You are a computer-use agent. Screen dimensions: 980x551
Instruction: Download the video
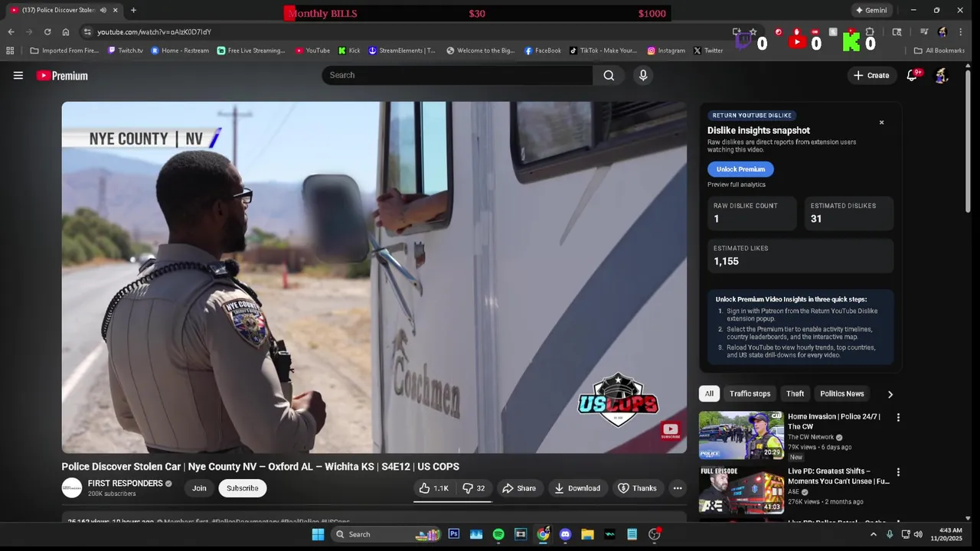(x=577, y=488)
